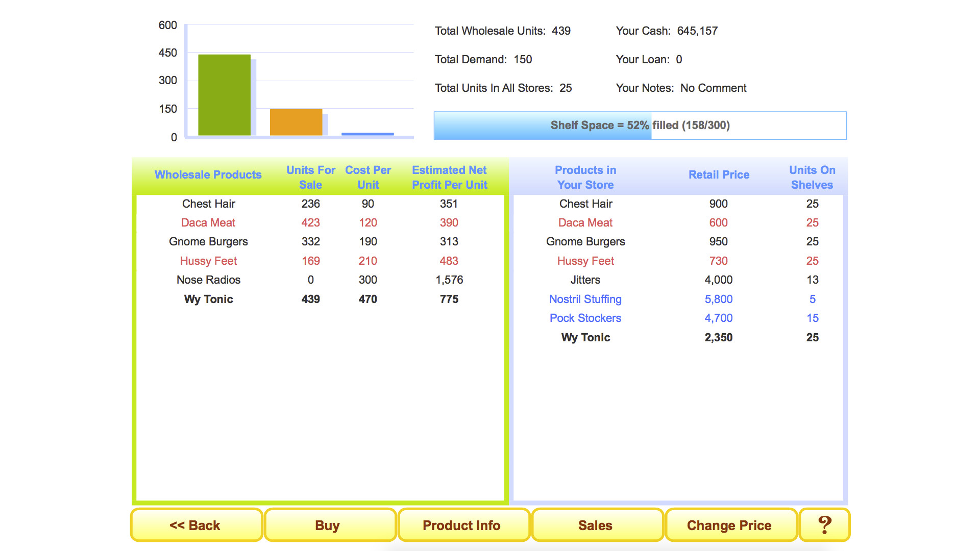Click the Estimated Net Profit Per Unit header
Image resolution: width=980 pixels, height=551 pixels.
point(449,177)
